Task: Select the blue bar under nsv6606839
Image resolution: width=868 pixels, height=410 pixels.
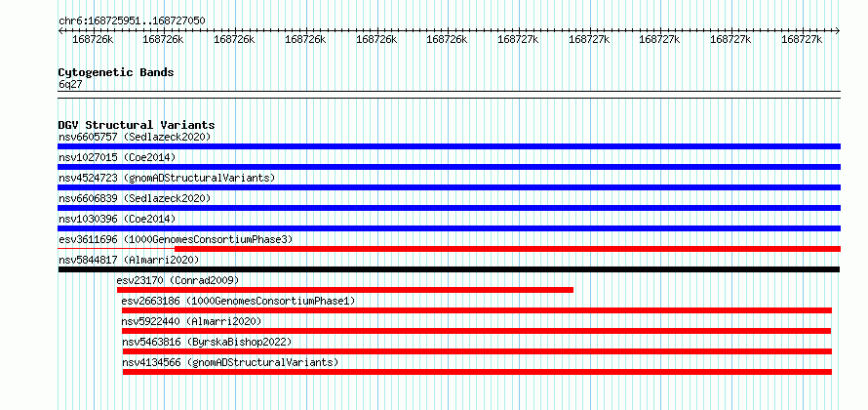Action: coord(449,208)
